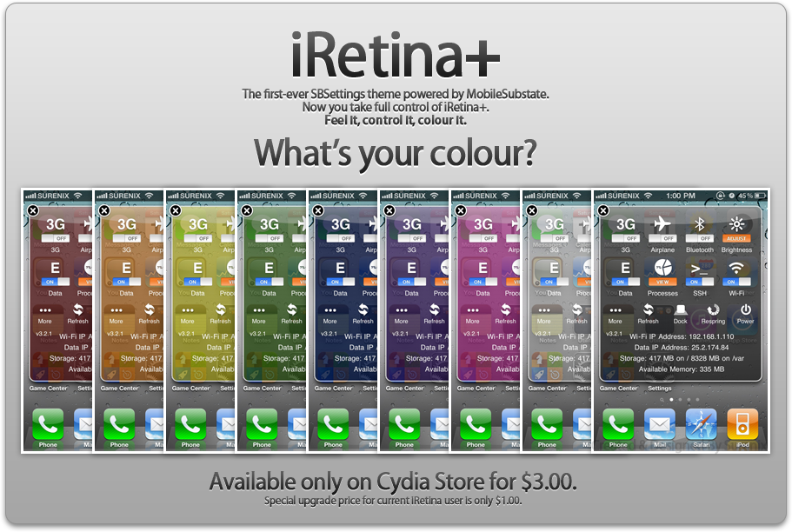Tap the Power icon
The height and width of the screenshot is (532, 792).
point(746,309)
